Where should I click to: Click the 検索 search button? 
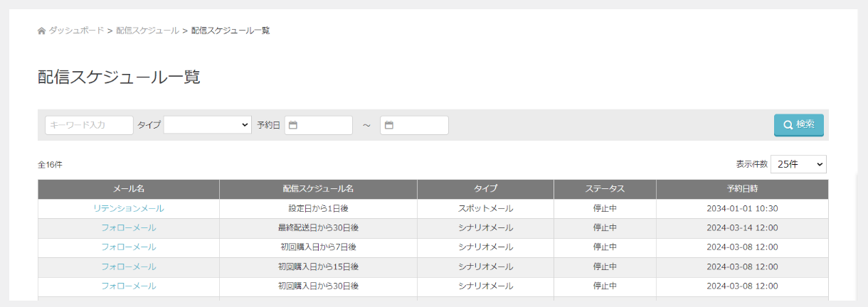[x=799, y=125]
